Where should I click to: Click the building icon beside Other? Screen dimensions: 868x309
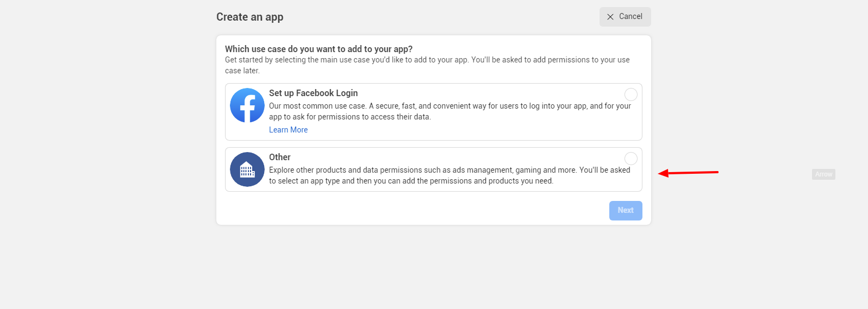pos(247,169)
